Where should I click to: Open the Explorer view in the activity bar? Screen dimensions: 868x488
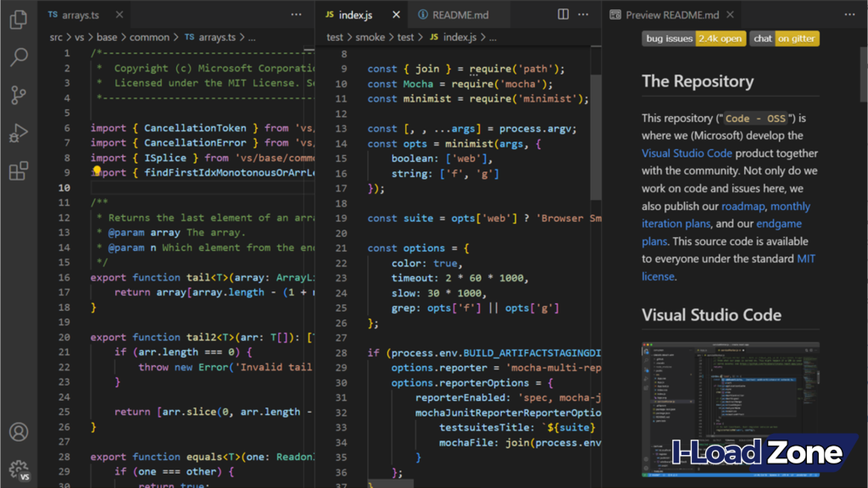(19, 21)
